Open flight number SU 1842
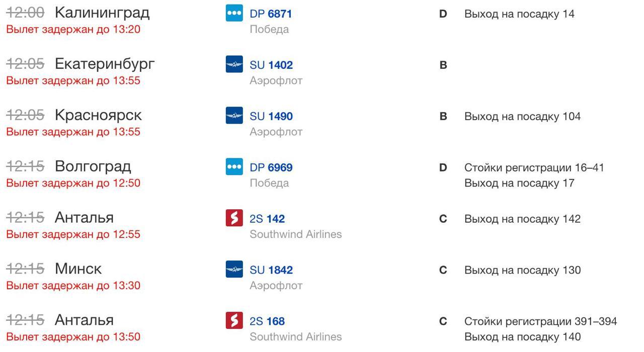This screenshot has height=352, width=644. (x=271, y=271)
